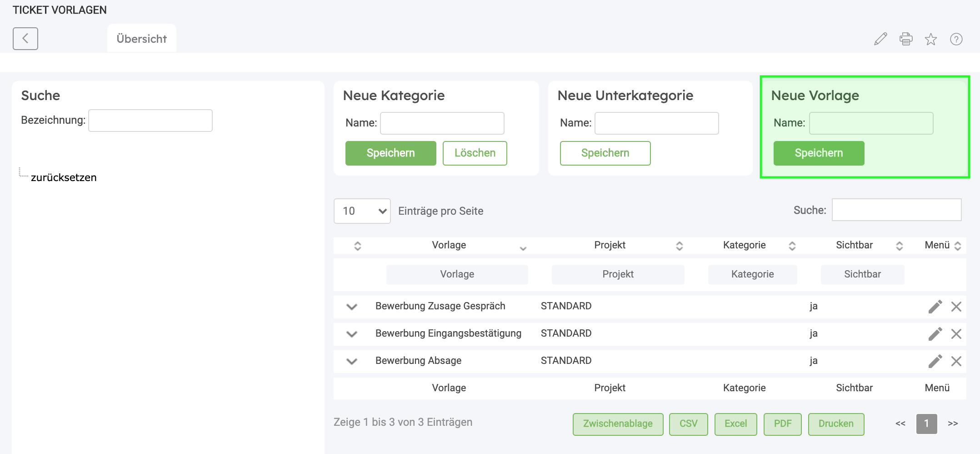Screen dimensions: 980x454
Task: Sort table by Projekt column
Action: [610, 245]
